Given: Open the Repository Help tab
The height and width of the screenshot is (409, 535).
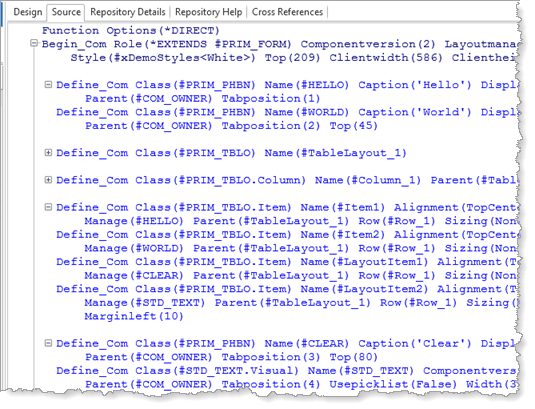Looking at the screenshot, I should tap(208, 12).
